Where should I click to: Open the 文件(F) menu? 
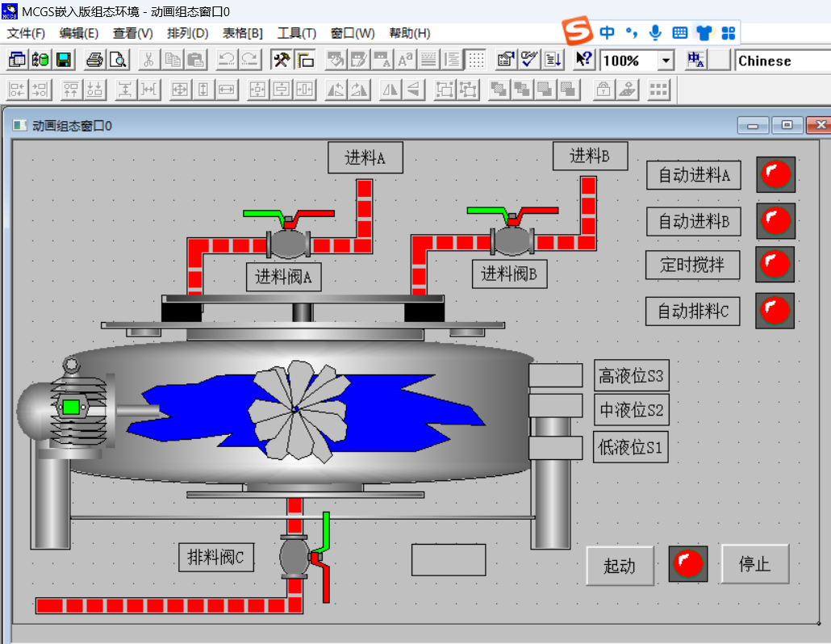(26, 33)
